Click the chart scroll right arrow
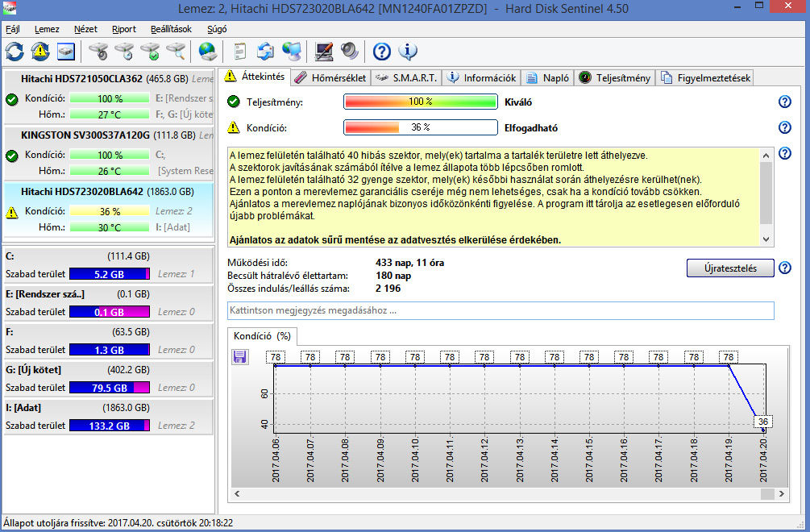The image size is (810, 532). coord(782,494)
